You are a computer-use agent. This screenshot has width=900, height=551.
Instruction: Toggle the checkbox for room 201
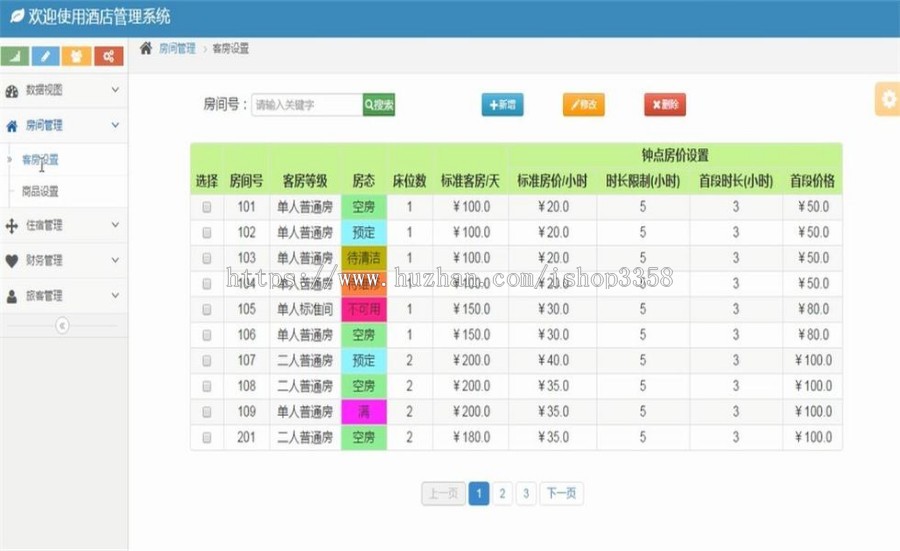pyautogui.click(x=207, y=437)
